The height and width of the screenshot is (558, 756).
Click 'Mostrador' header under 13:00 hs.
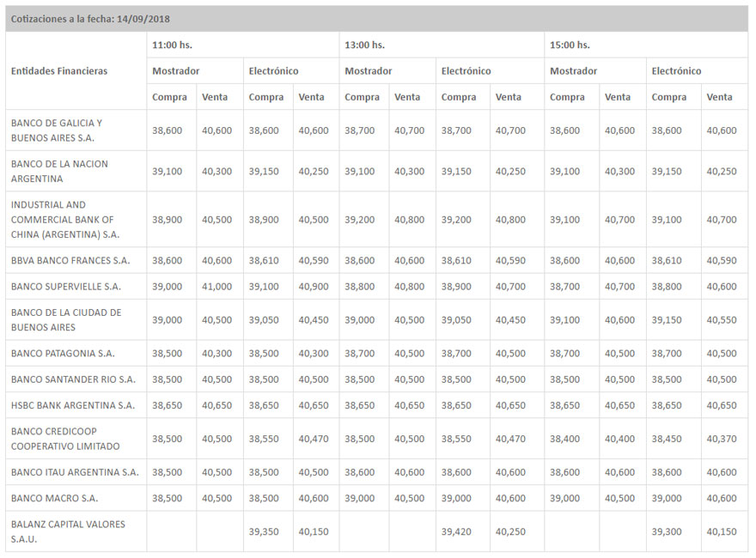pos(368,71)
